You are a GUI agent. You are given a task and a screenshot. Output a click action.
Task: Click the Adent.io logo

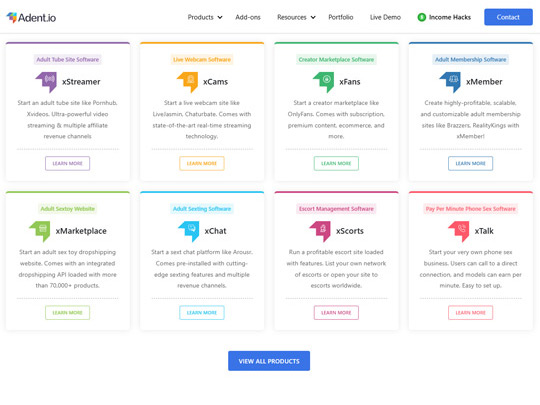tap(31, 17)
